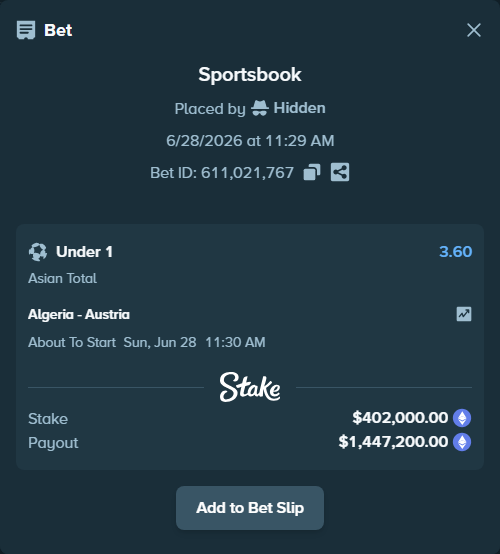
Task: Close the Bet dialog
Action: [x=474, y=30]
